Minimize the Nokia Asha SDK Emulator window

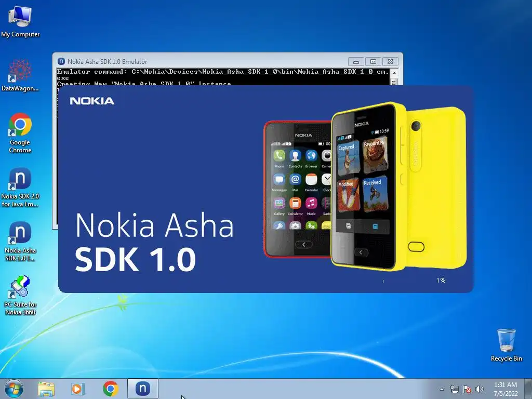point(356,62)
